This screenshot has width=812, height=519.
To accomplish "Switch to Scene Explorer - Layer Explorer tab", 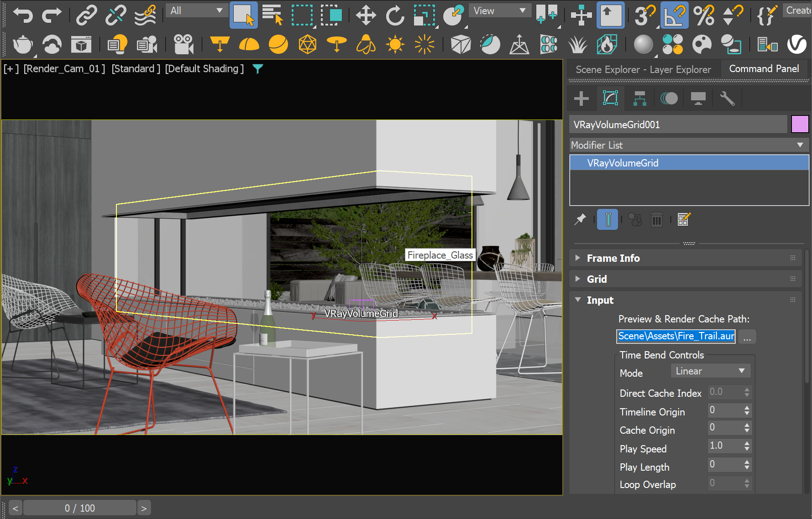I will [643, 69].
